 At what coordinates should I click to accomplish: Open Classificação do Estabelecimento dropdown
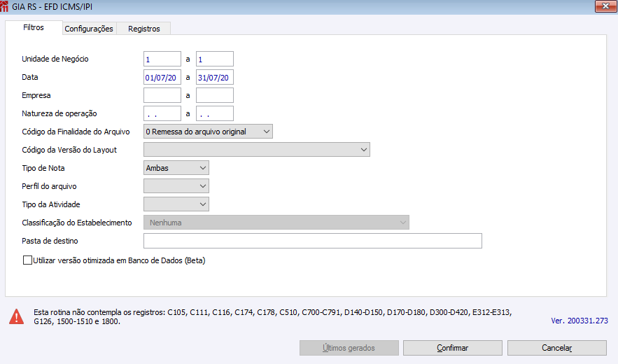pyautogui.click(x=276, y=222)
